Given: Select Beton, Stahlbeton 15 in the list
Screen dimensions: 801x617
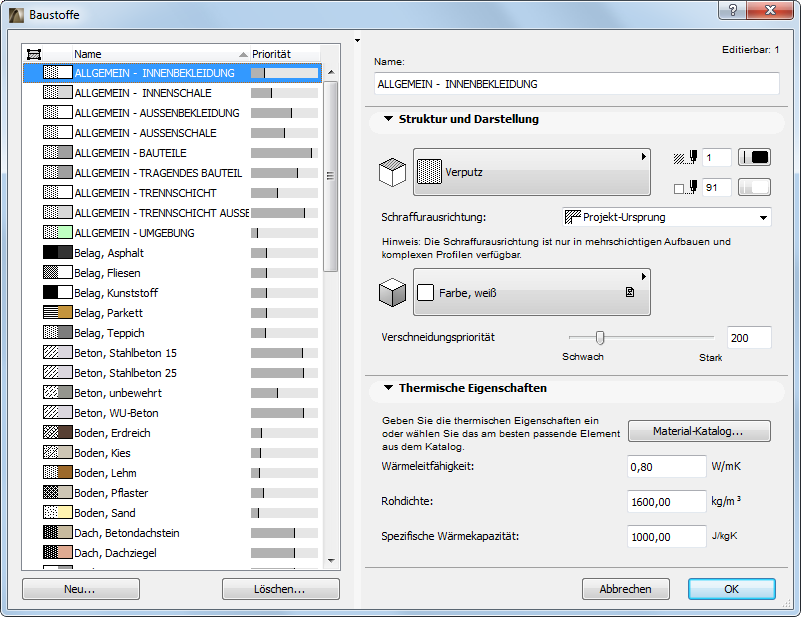Looking at the screenshot, I should tap(172, 352).
